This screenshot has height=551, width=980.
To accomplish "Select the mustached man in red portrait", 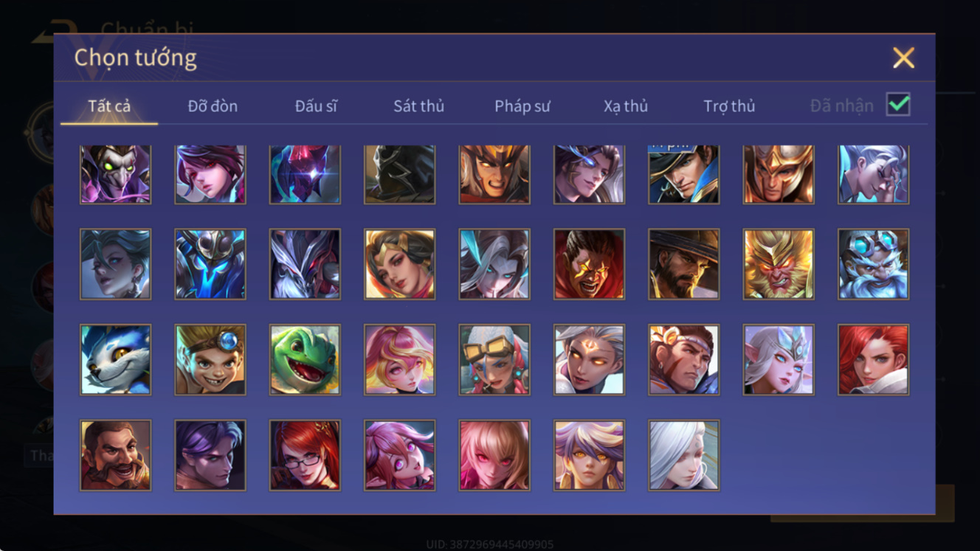I will coord(116,455).
